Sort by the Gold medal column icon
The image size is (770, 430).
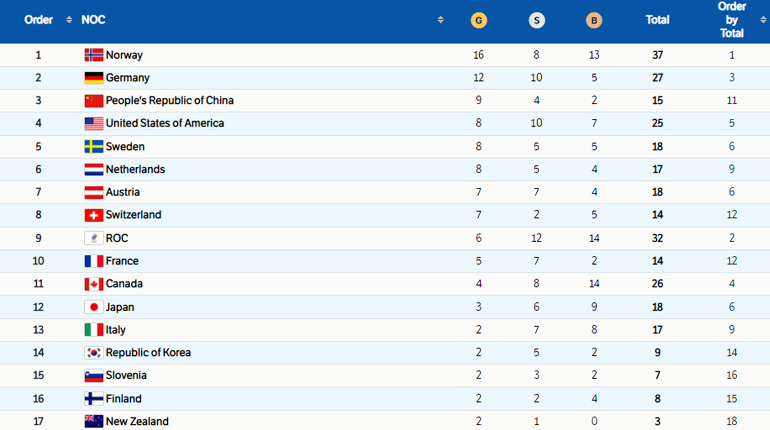click(479, 20)
